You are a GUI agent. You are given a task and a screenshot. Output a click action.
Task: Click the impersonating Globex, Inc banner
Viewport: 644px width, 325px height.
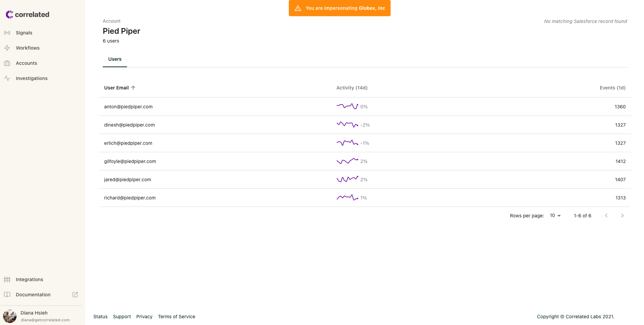[x=339, y=8]
